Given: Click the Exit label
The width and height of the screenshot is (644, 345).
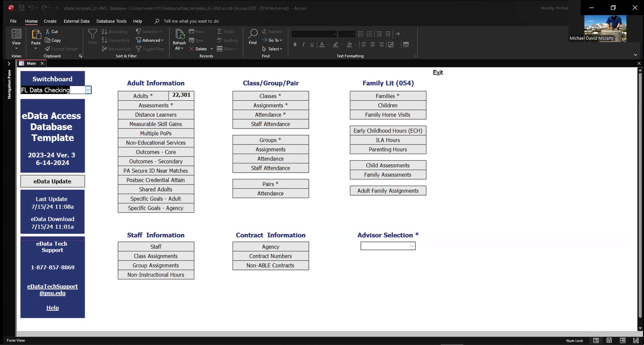Looking at the screenshot, I should pyautogui.click(x=438, y=72).
